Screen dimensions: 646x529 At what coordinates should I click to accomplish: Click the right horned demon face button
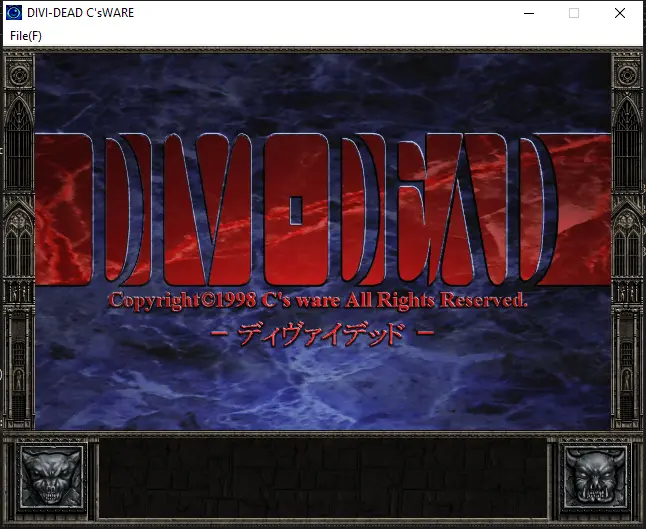(596, 478)
